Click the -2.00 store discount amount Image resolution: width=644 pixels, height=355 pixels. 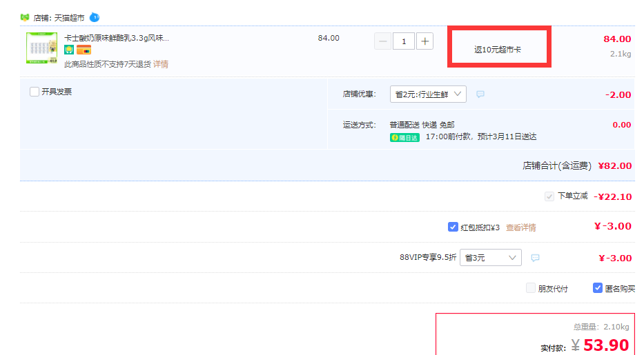pos(618,94)
